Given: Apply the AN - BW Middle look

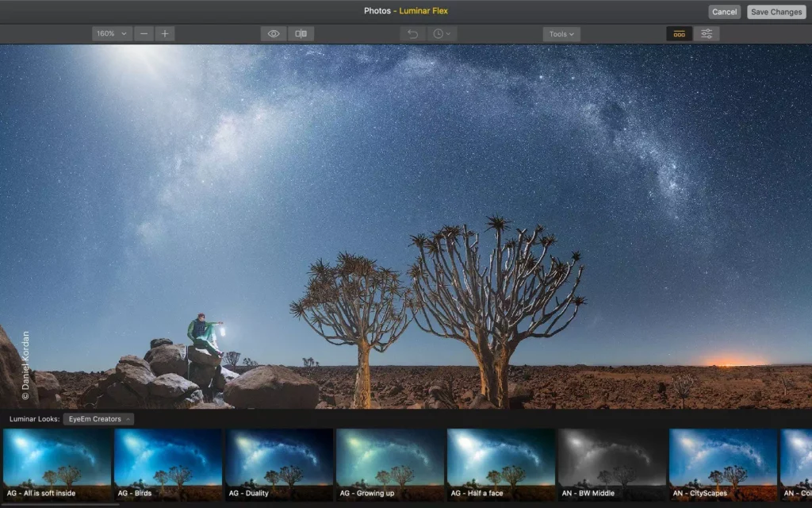Looking at the screenshot, I should tap(612, 464).
